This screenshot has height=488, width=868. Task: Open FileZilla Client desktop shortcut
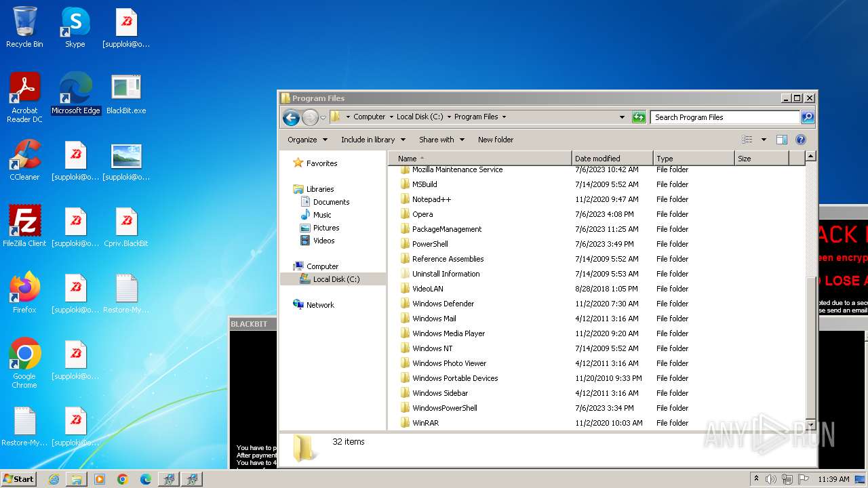pyautogui.click(x=24, y=226)
